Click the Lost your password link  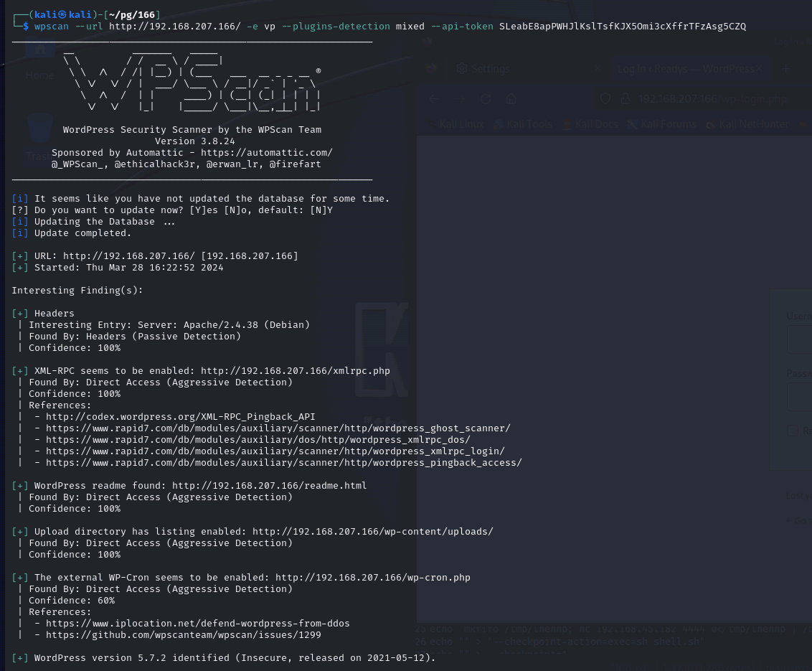point(798,496)
